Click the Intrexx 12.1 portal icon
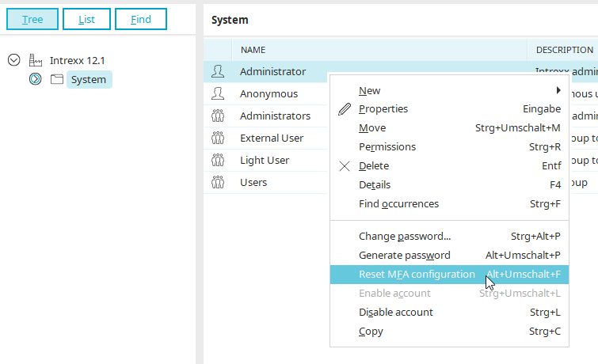The height and width of the screenshot is (364, 598). (36, 60)
